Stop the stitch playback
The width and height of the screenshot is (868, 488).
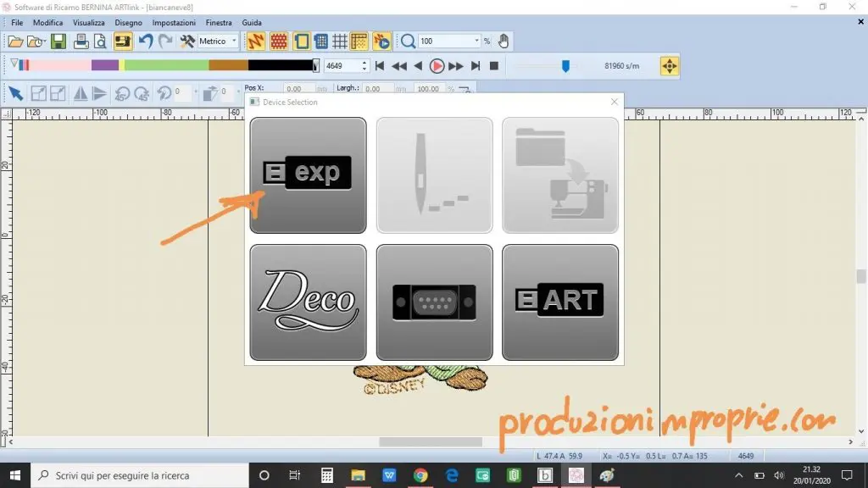(x=494, y=66)
